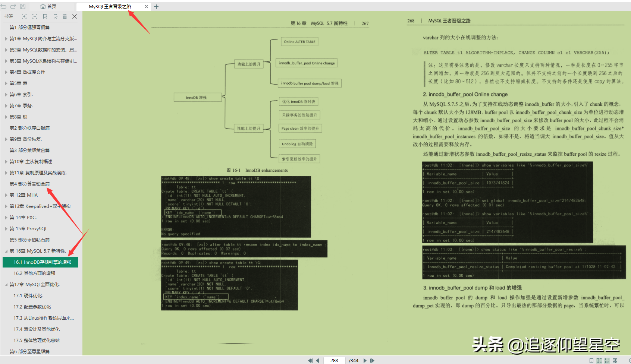Image resolution: width=631 pixels, height=364 pixels.
Task: Collapse 第17章 MySQL全面优化 bookmark
Action: [6, 285]
